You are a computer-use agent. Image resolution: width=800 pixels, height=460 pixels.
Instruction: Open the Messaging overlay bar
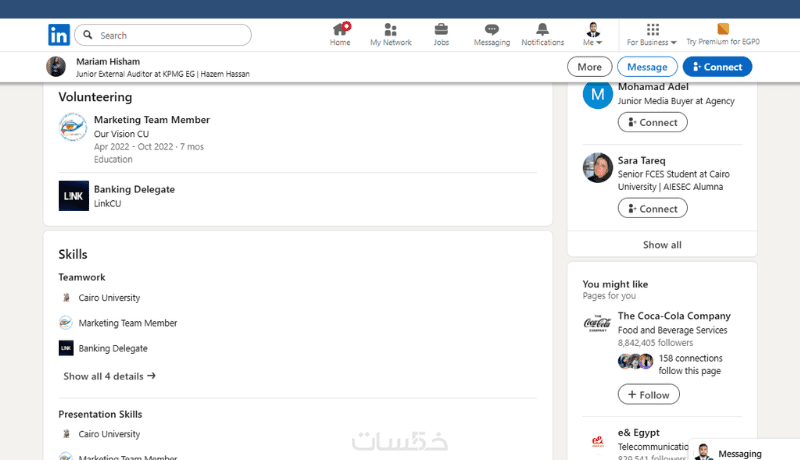(744, 450)
